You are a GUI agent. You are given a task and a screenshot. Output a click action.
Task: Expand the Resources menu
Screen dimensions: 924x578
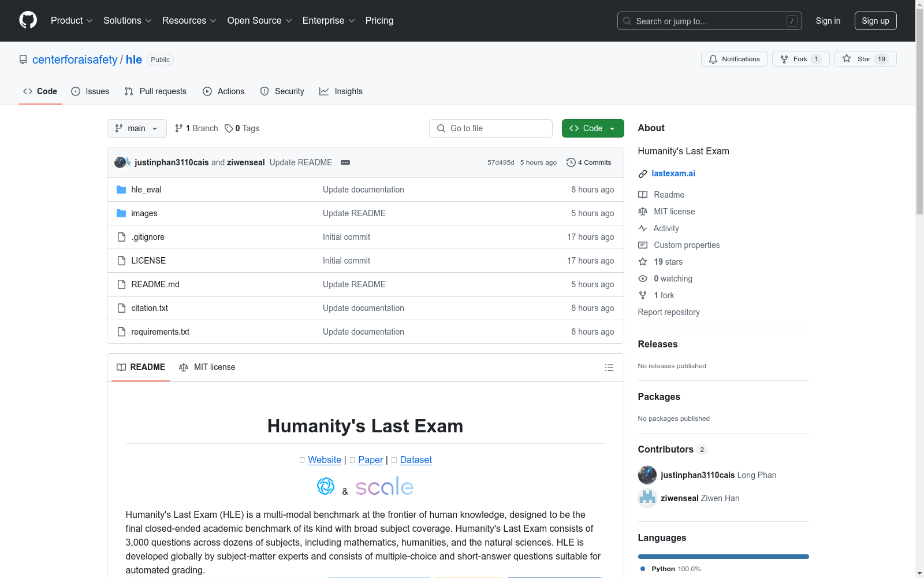point(189,20)
